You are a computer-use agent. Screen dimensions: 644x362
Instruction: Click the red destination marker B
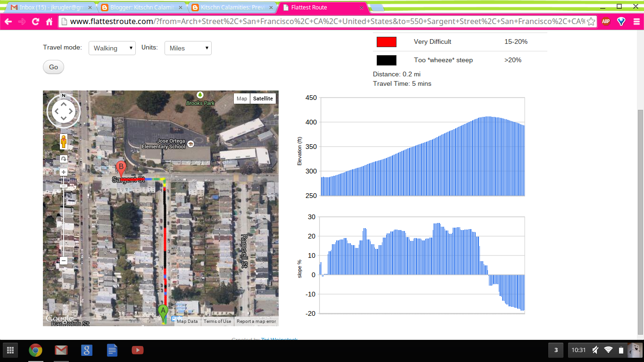pos(121,169)
